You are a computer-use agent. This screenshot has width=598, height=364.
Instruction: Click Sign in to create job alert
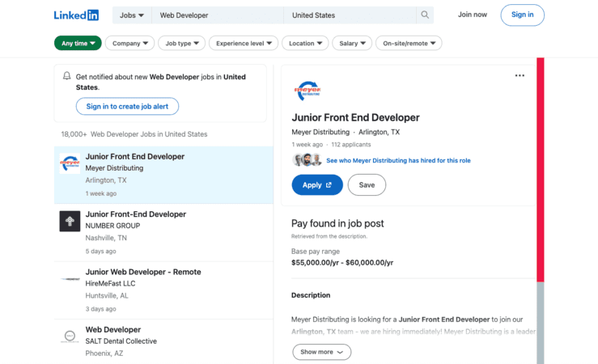click(x=127, y=106)
